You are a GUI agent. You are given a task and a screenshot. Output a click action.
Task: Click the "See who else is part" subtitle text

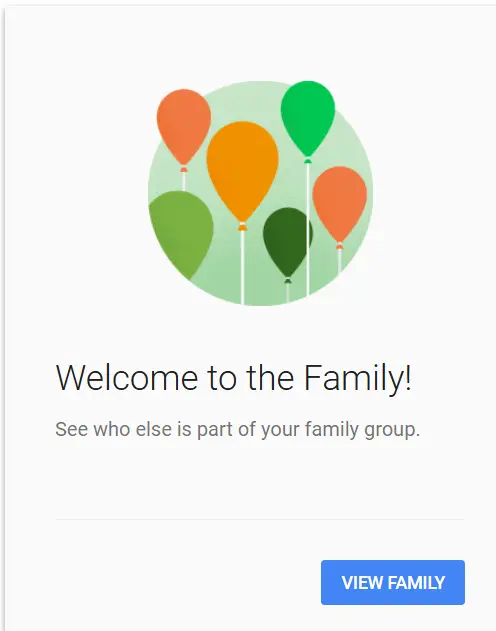[x=145, y=429]
